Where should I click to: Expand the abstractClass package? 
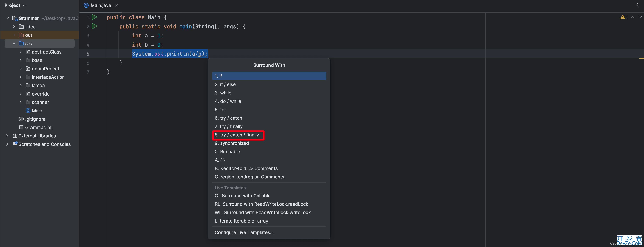21,52
